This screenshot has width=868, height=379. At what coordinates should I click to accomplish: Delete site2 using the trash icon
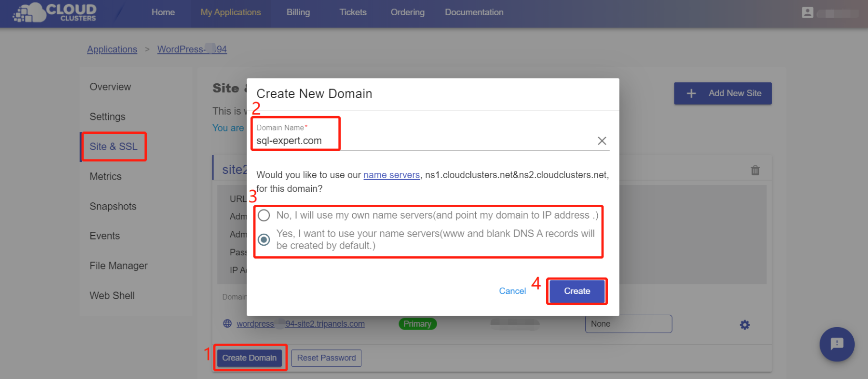coord(756,170)
